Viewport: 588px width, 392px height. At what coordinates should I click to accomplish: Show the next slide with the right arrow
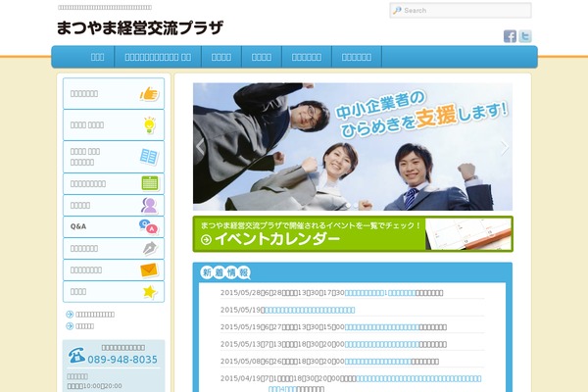click(x=505, y=147)
